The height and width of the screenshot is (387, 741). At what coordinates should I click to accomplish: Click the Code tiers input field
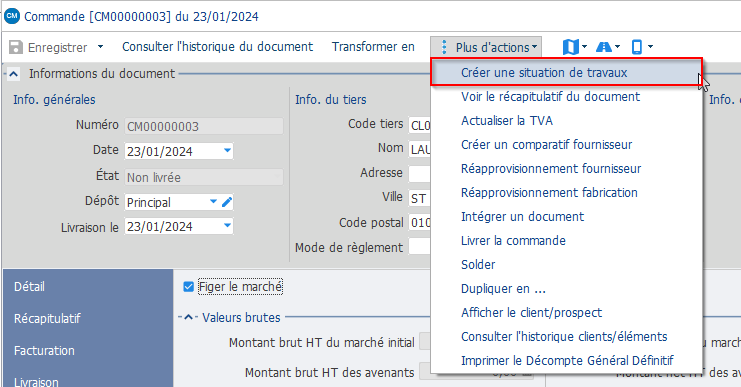click(420, 125)
